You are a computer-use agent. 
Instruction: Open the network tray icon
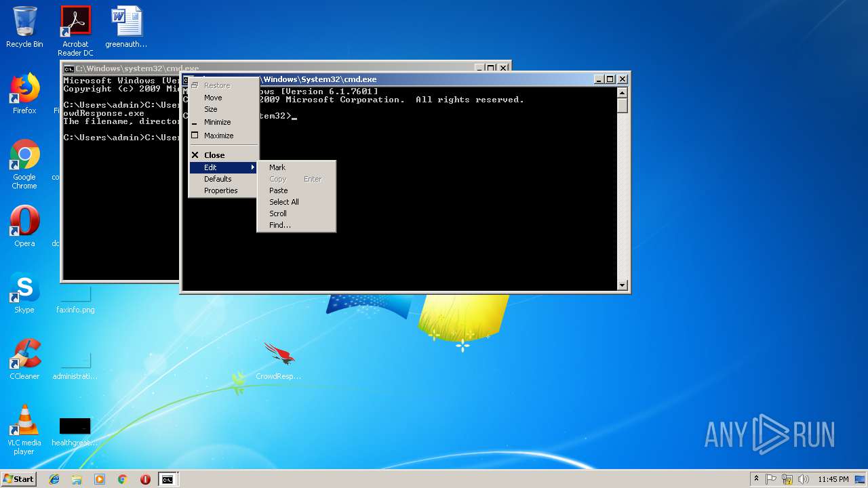787,479
